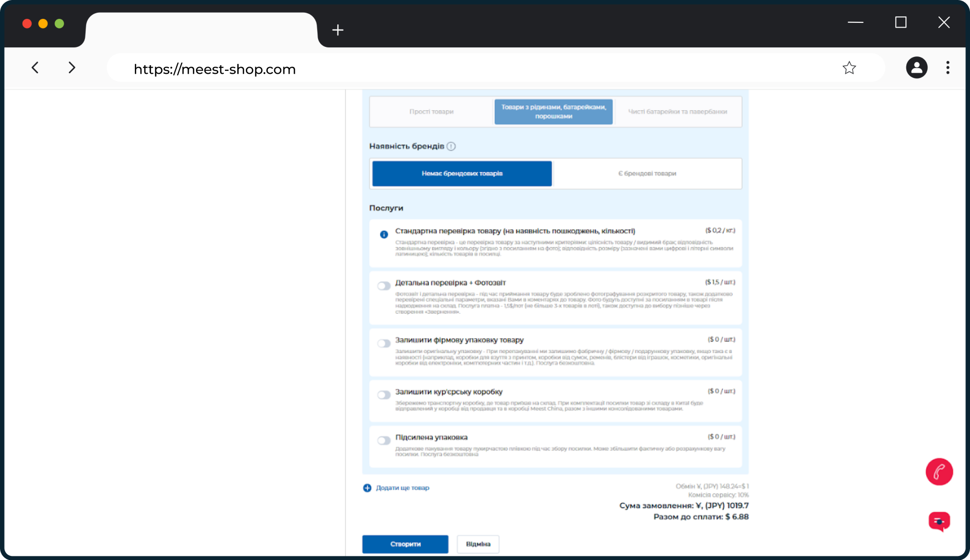Click the Послуги section heading
970x560 pixels.
[386, 208]
